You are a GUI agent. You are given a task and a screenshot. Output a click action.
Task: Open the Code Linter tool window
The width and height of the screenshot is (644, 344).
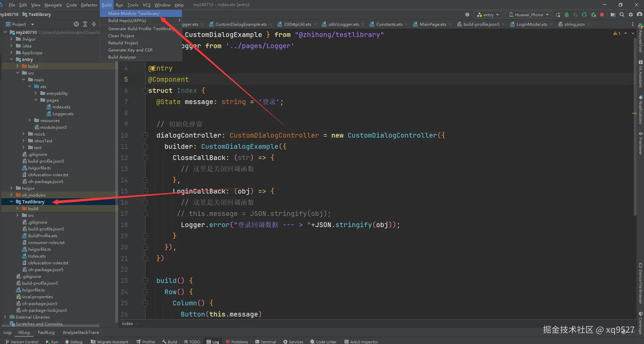[323, 342]
